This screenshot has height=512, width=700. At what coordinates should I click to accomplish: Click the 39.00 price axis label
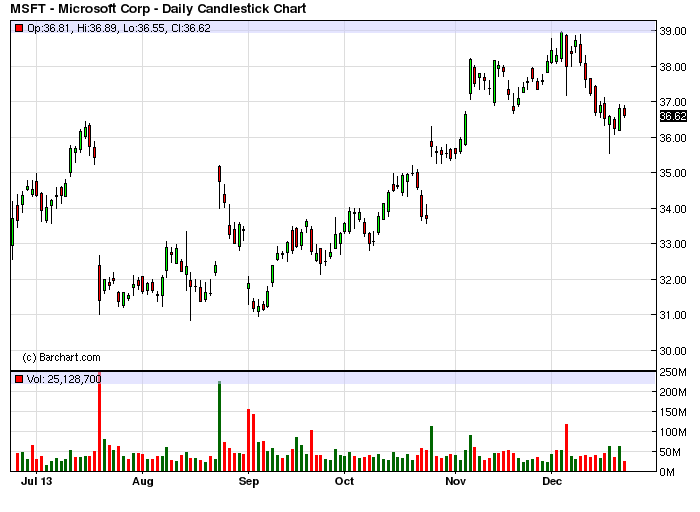(x=673, y=31)
